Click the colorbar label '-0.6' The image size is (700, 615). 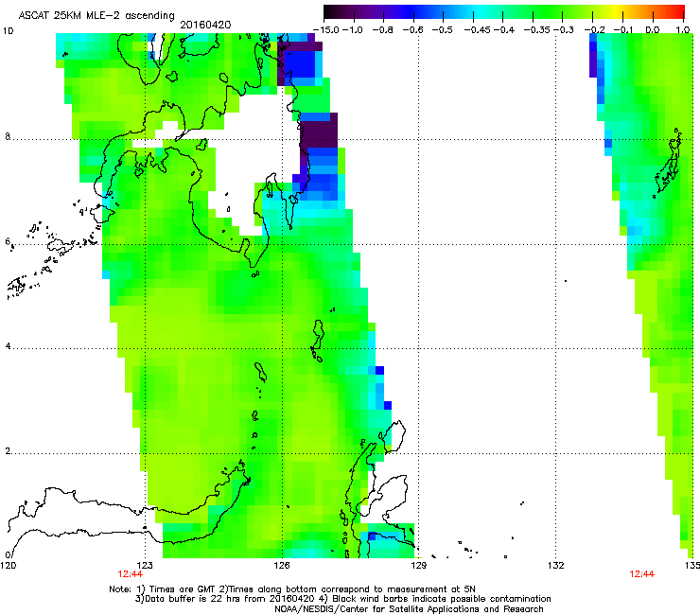[413, 30]
